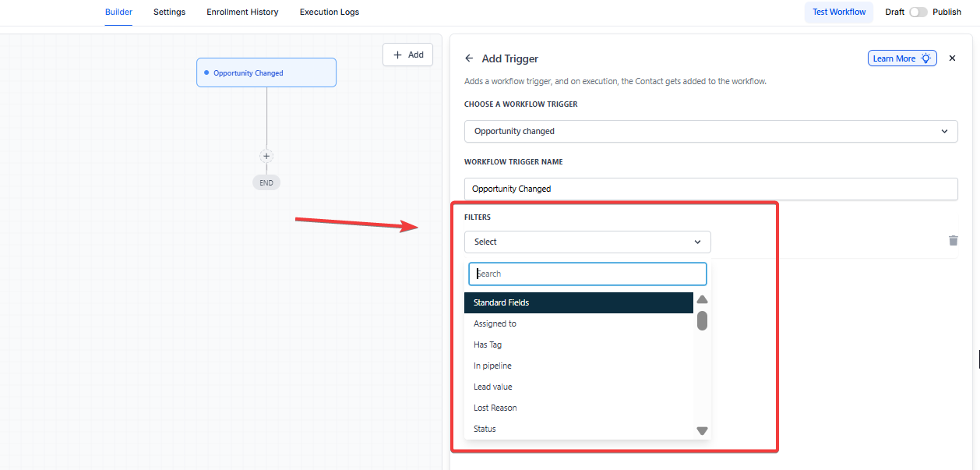Click the back arrow beside Add Trigger
This screenshot has height=470, width=980.
[469, 58]
